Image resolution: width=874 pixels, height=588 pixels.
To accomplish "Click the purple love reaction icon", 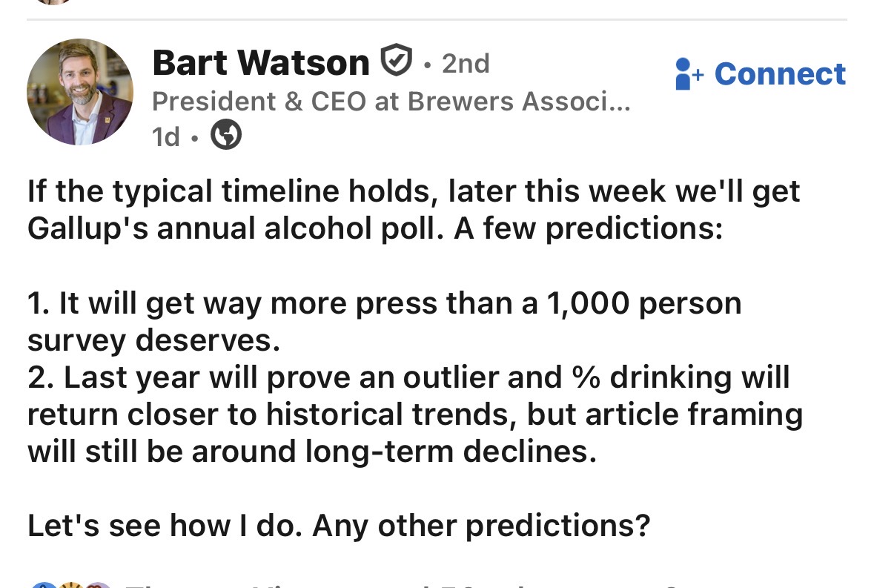I will [98, 584].
